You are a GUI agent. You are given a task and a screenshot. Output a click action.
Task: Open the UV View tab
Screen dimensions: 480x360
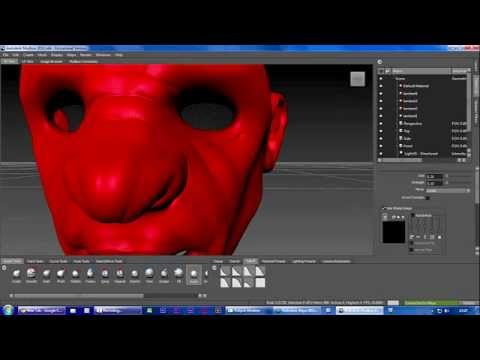[x=28, y=61]
